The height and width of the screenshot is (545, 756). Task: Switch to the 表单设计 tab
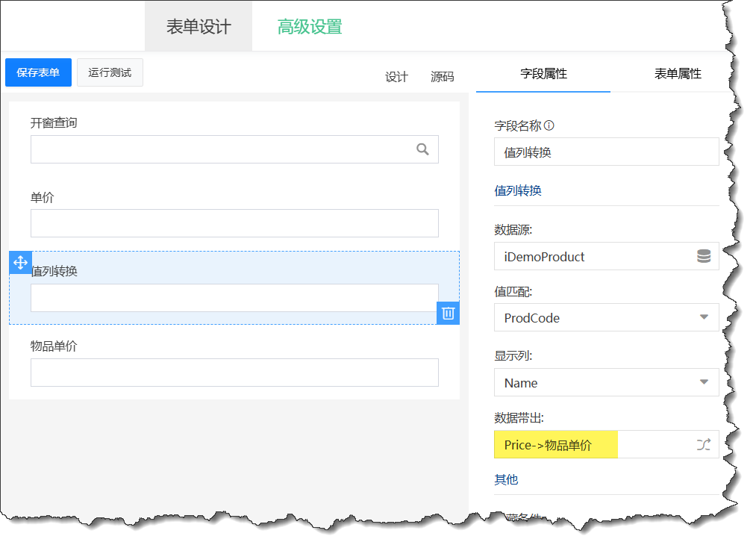point(199,27)
